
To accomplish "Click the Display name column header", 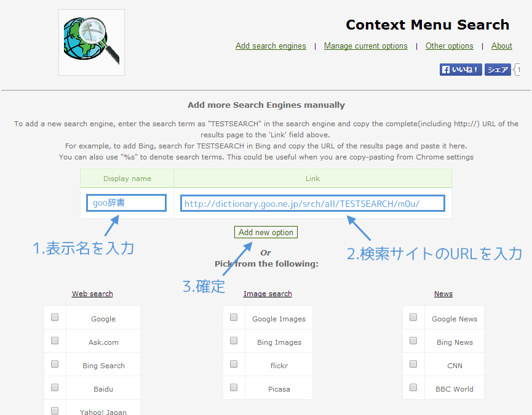I will click(x=127, y=179).
